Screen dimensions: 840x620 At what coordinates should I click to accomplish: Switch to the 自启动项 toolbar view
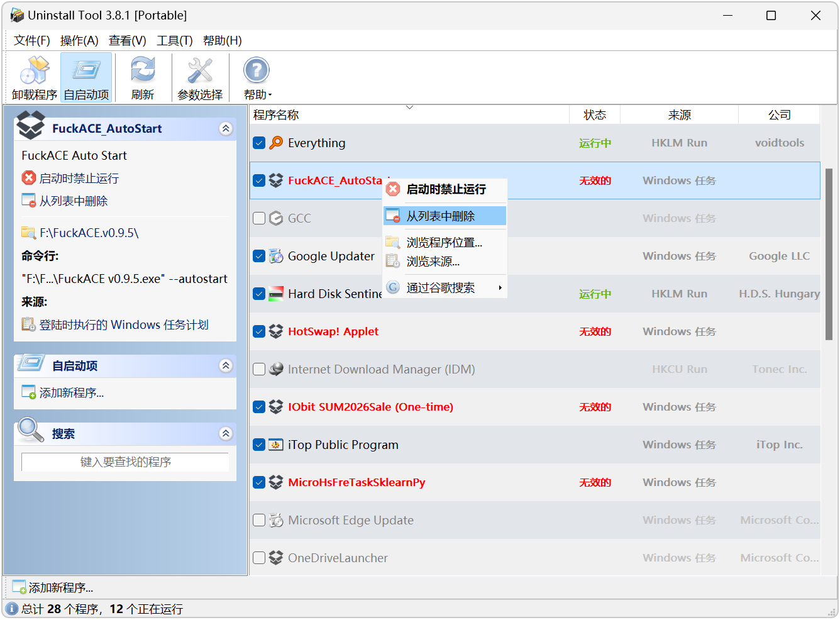pyautogui.click(x=86, y=77)
